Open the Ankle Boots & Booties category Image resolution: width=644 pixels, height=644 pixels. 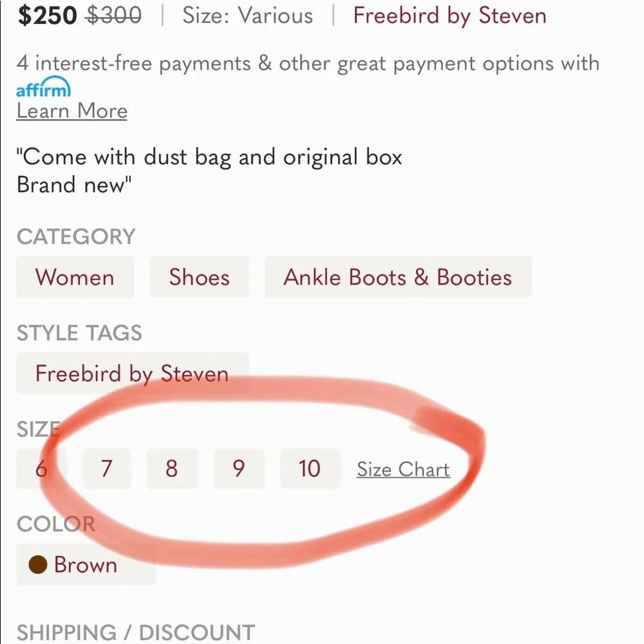pos(398,277)
